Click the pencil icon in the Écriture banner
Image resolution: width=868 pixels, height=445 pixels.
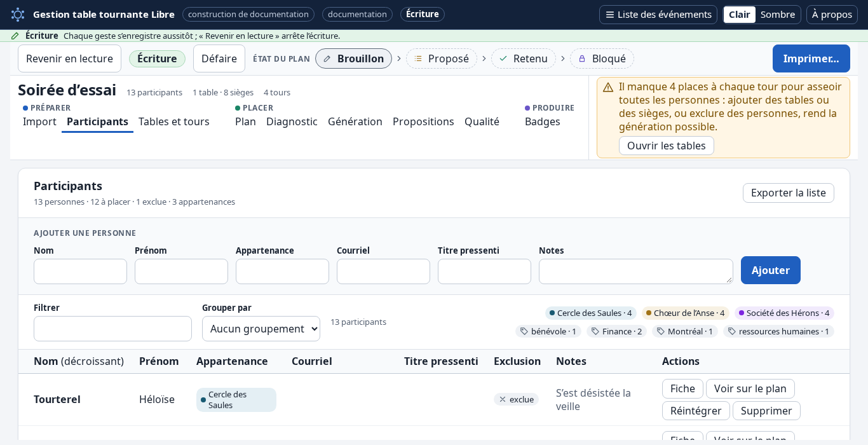tap(15, 36)
